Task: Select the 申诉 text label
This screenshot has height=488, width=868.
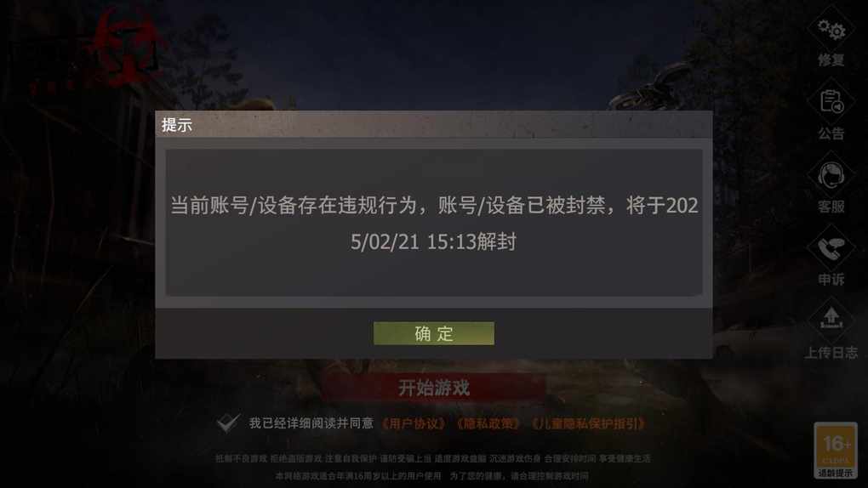Action: [x=831, y=280]
